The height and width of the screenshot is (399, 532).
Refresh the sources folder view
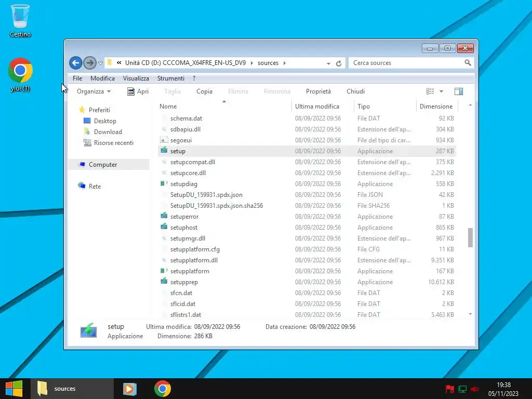339,63
